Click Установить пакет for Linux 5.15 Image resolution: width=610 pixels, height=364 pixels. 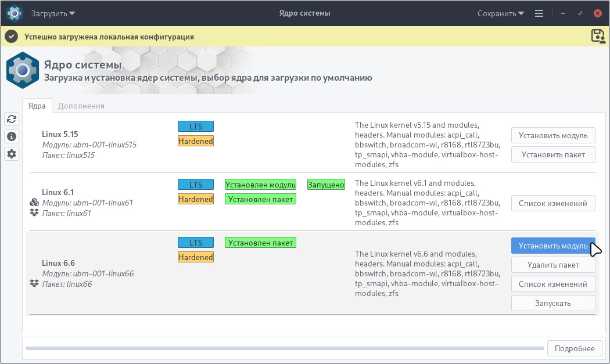pos(553,154)
